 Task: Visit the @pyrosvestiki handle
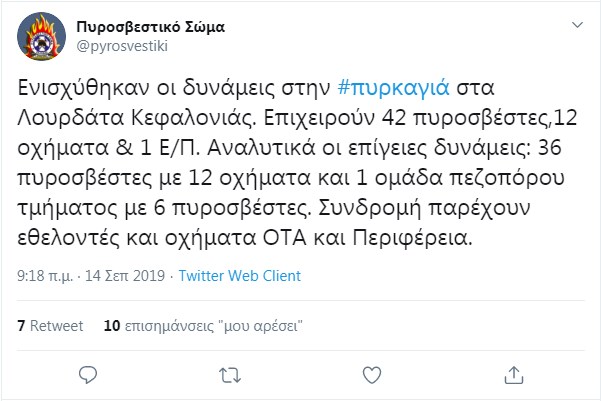(x=122, y=46)
